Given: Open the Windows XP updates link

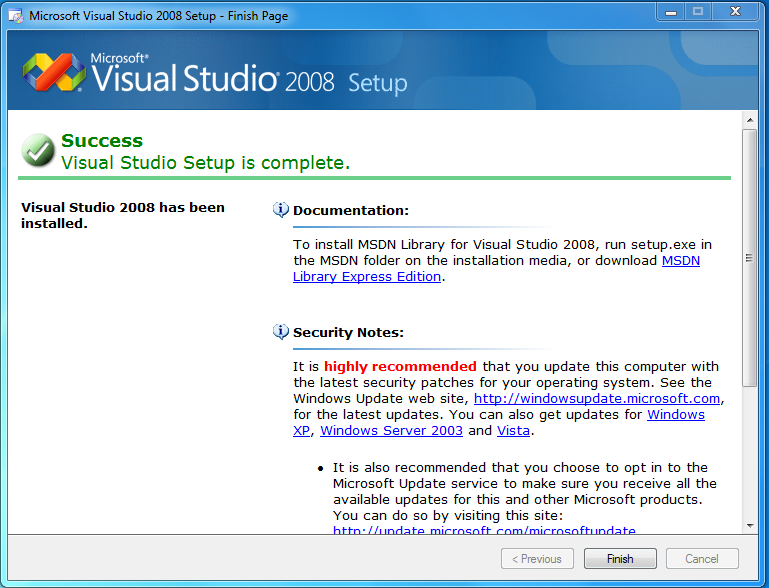Looking at the screenshot, I should (x=676, y=414).
